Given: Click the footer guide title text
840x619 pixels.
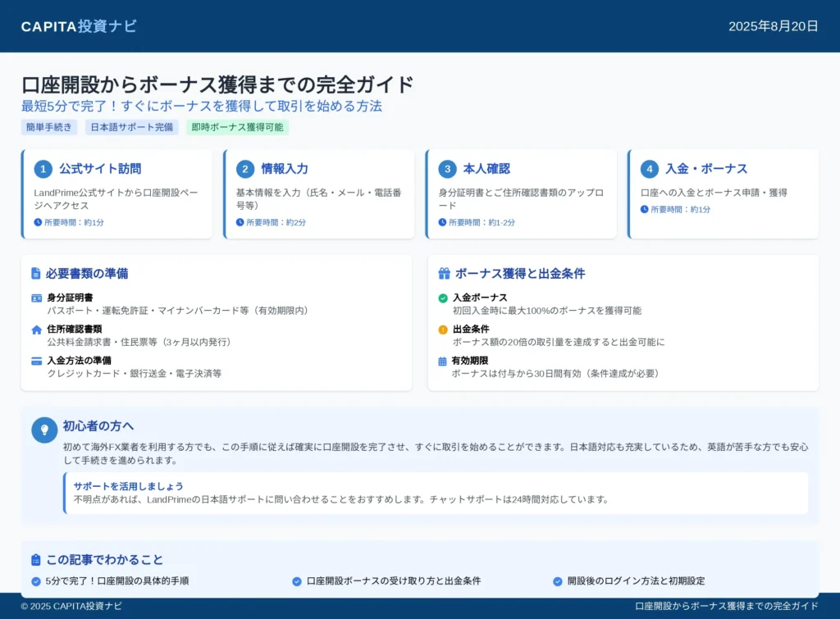Looking at the screenshot, I should 727,606.
